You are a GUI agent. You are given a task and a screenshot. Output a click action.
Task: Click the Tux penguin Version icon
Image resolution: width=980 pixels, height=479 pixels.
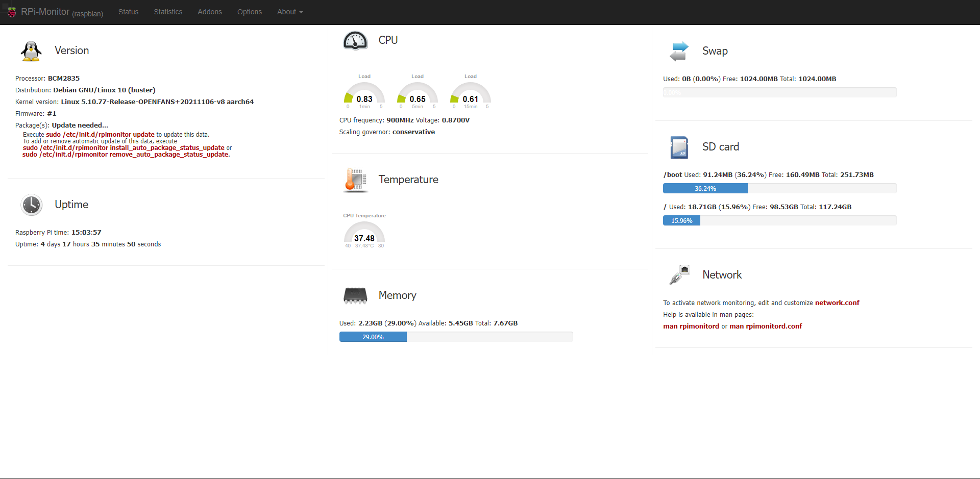pyautogui.click(x=31, y=51)
